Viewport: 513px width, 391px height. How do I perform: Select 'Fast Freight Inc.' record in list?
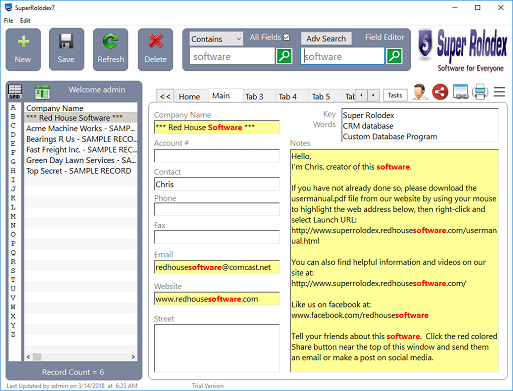81,150
